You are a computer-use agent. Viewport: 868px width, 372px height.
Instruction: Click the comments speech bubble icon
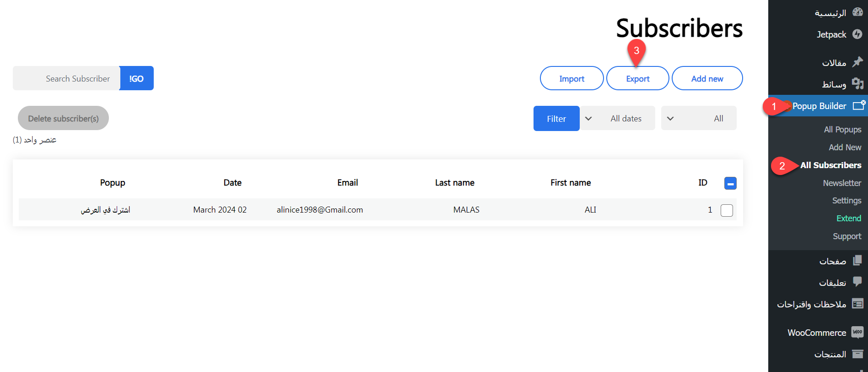(857, 282)
